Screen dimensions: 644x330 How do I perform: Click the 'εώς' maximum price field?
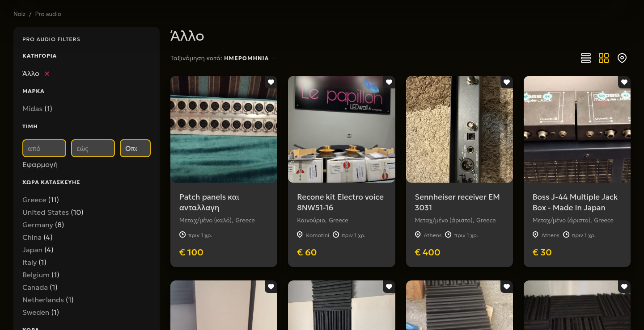click(93, 148)
